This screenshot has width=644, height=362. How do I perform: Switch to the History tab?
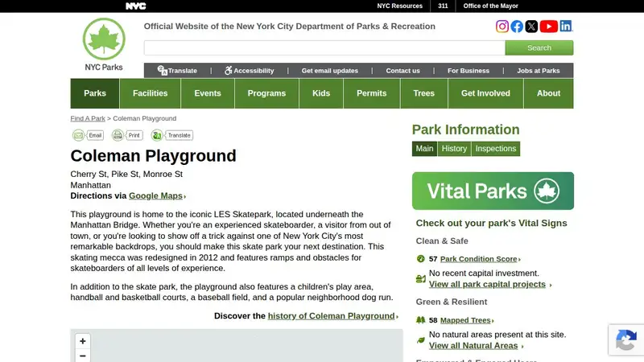tap(454, 149)
